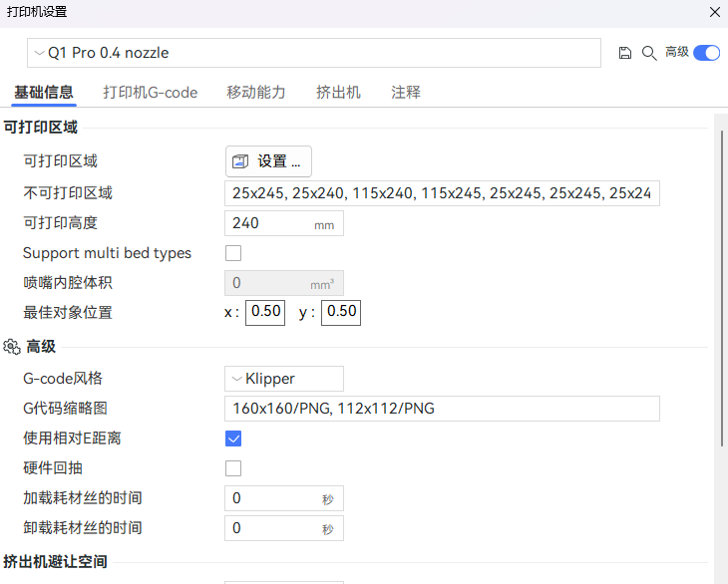Open the Q1 Pro 0.4 nozzle preset dropdown
Screen dimensions: 728x584
[x=313, y=53]
